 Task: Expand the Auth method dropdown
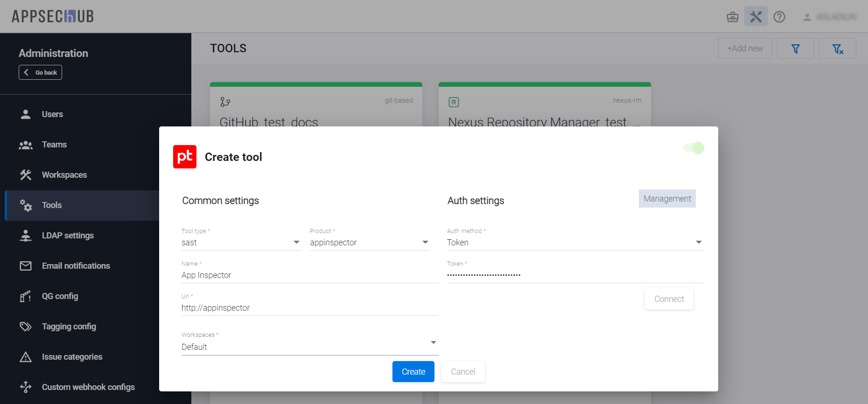tap(574, 243)
